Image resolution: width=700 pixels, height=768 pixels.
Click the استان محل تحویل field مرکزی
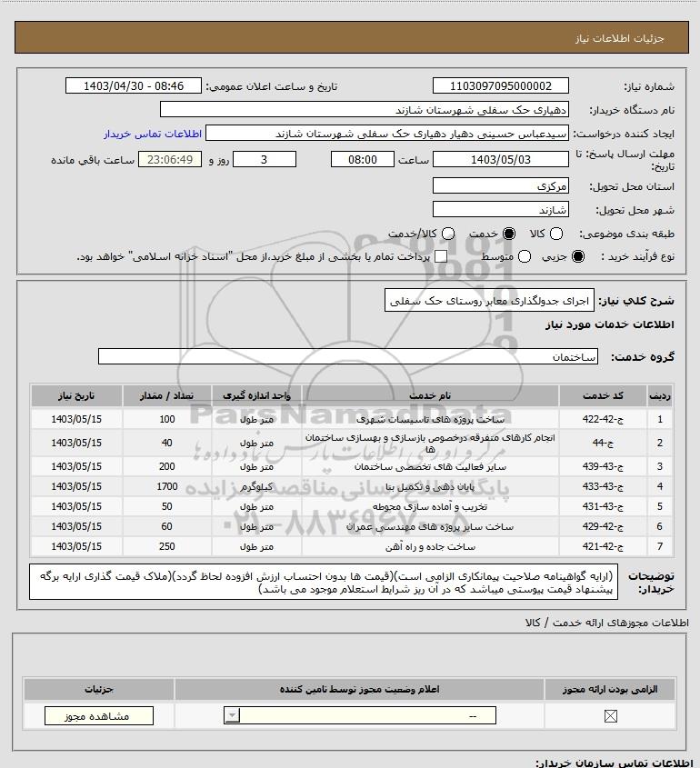click(501, 185)
